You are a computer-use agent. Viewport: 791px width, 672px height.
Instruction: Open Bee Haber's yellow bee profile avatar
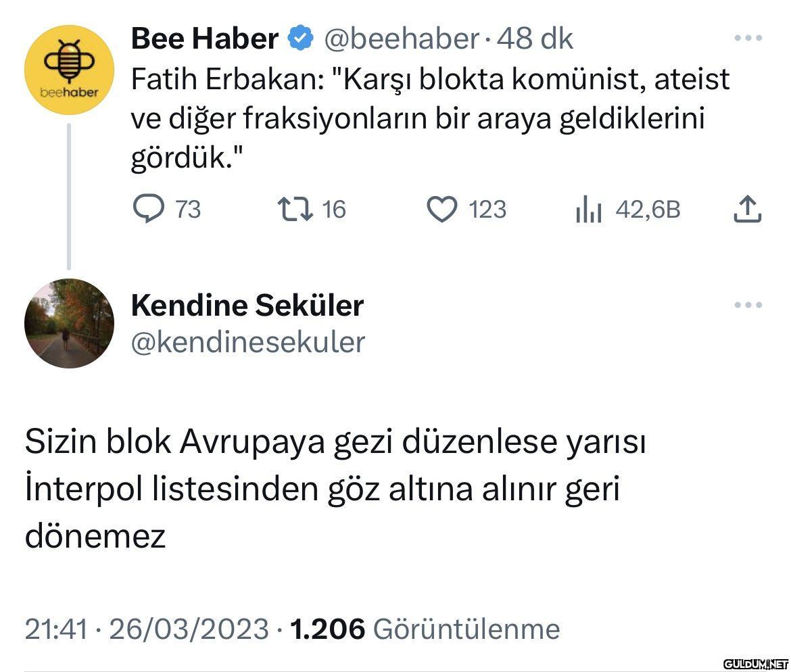(x=69, y=70)
